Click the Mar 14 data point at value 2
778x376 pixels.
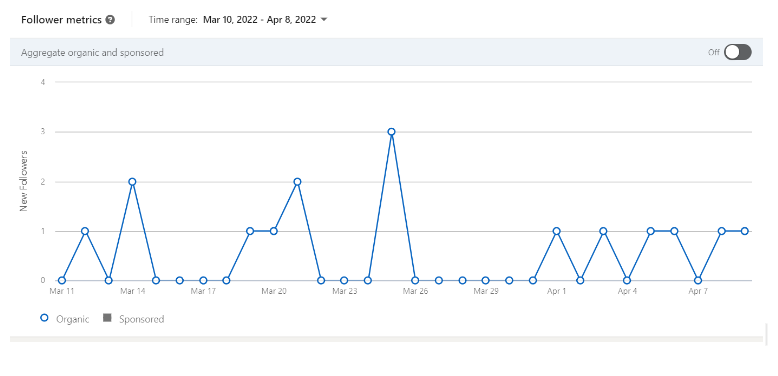[x=132, y=182]
